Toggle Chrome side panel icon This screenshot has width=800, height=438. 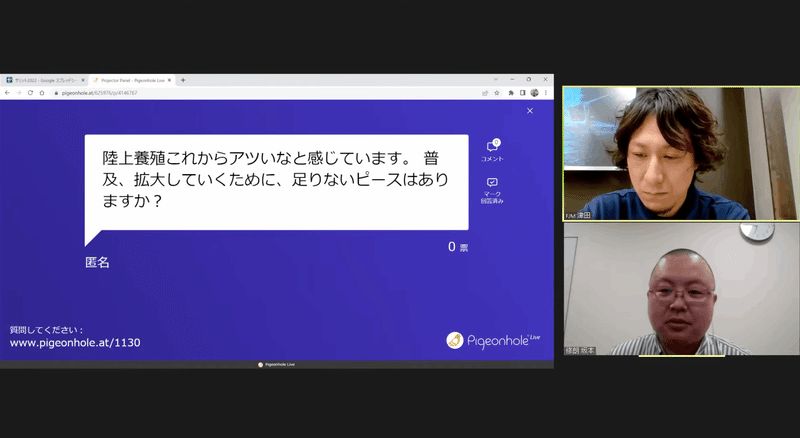click(522, 93)
